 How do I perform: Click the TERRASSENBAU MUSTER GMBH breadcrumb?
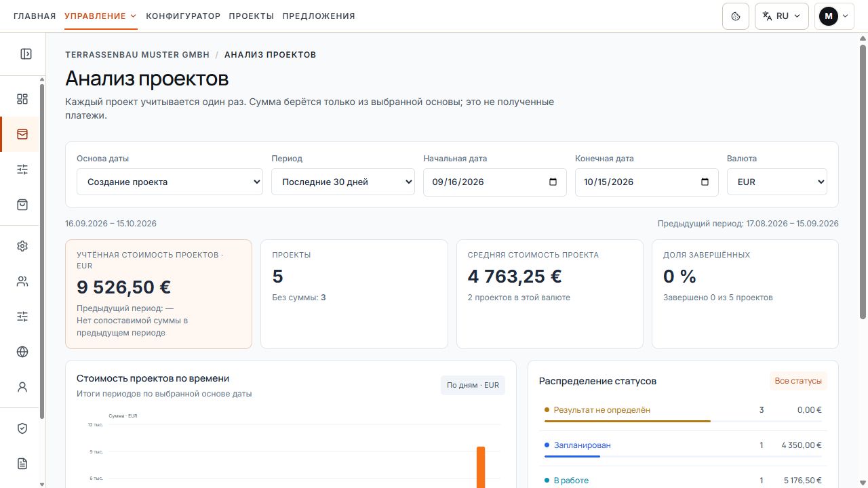pos(138,55)
